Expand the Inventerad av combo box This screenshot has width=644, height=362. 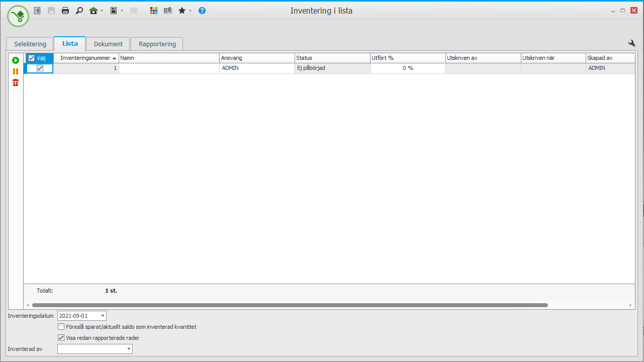click(x=129, y=349)
